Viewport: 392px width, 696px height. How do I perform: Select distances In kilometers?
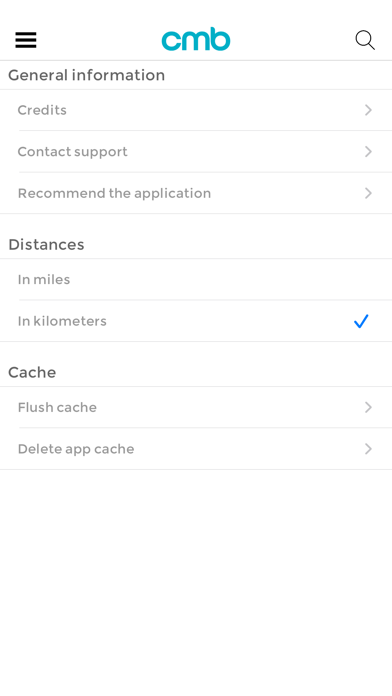click(196, 321)
